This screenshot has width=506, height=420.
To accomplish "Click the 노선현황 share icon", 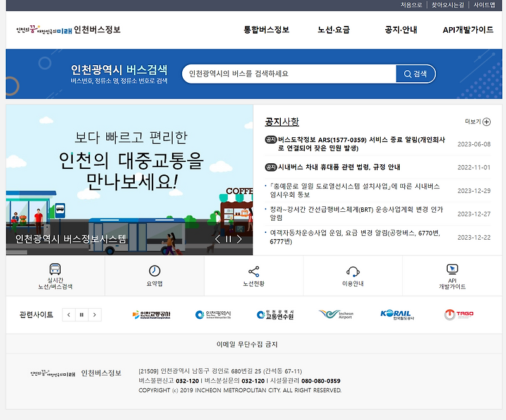I will point(254,271).
